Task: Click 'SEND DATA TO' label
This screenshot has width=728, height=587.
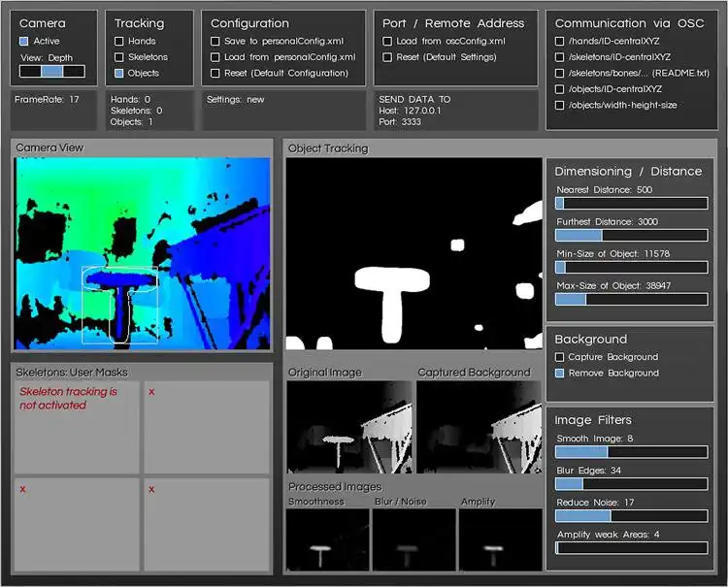Action: tap(414, 99)
